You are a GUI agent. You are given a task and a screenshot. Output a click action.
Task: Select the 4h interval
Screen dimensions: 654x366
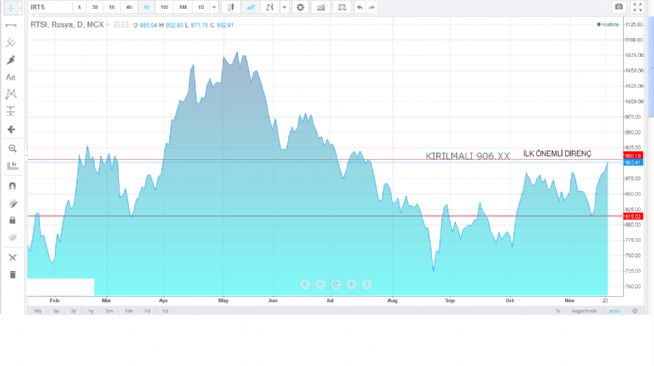point(129,7)
